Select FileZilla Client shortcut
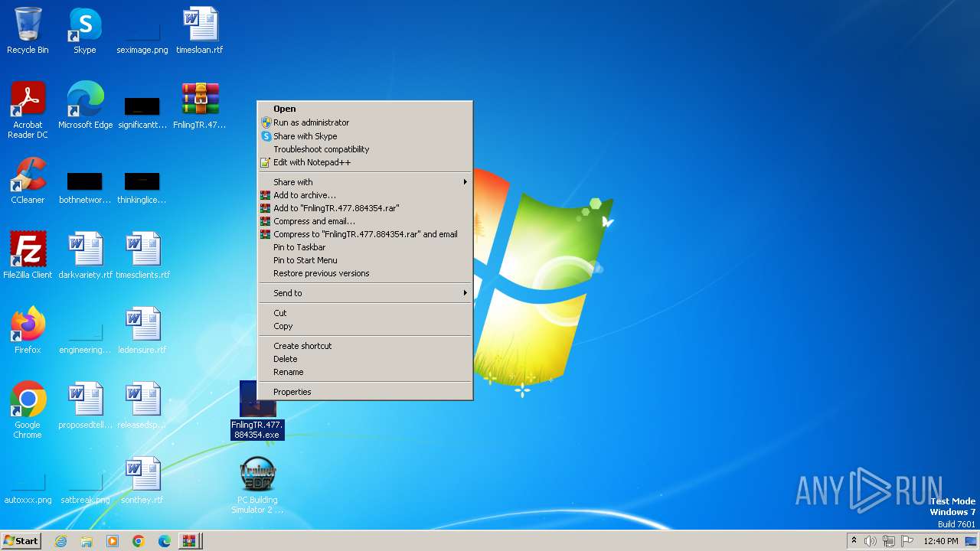 [x=28, y=256]
